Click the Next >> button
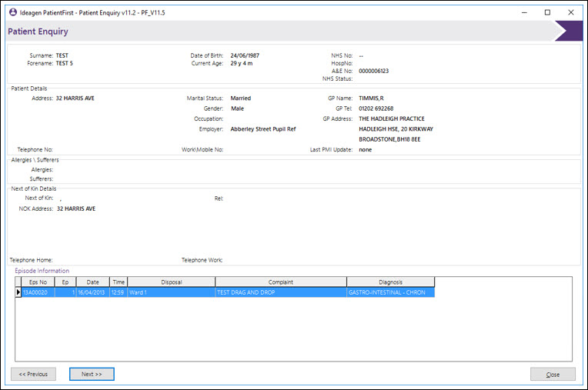 [92, 374]
